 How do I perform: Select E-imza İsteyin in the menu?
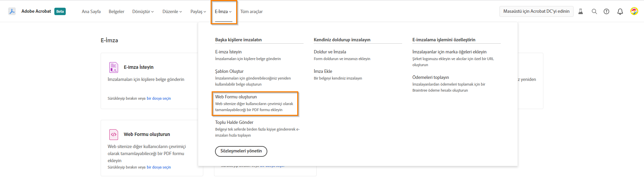click(228, 52)
